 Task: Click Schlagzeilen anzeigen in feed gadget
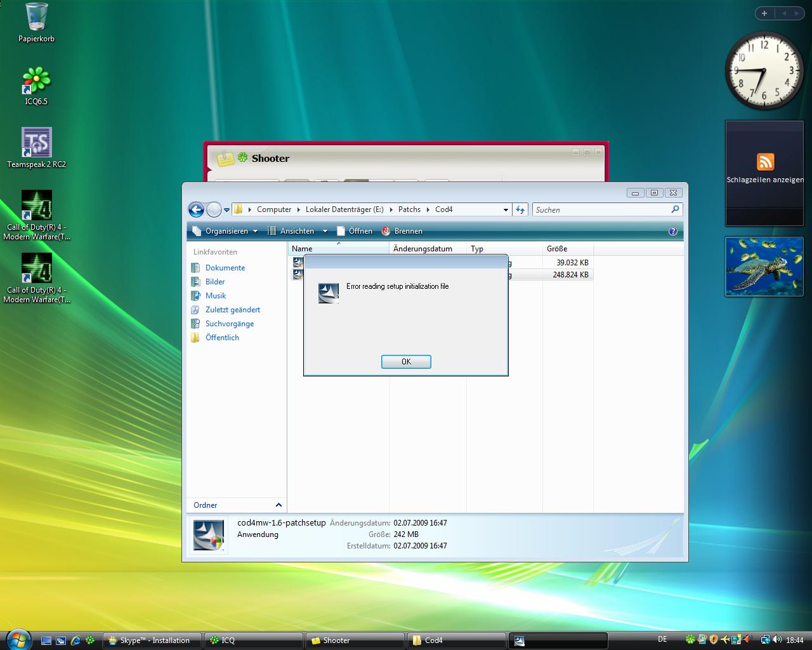[765, 180]
